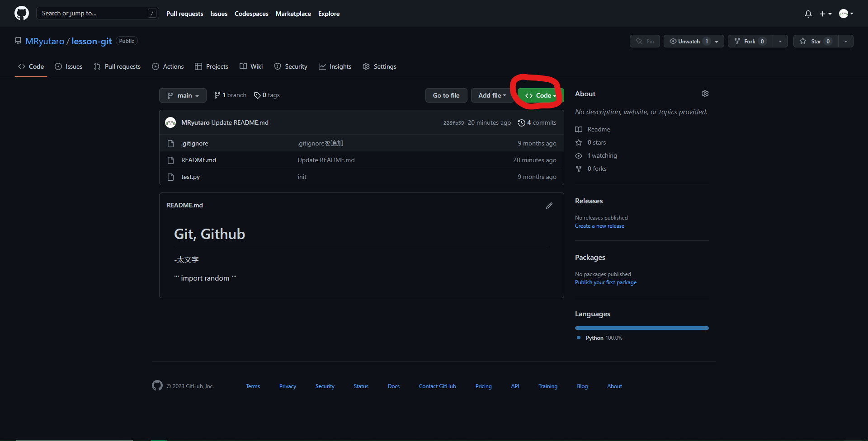Screen dimensions: 868x441
Task: Click the README.md file icon
Action: click(170, 160)
